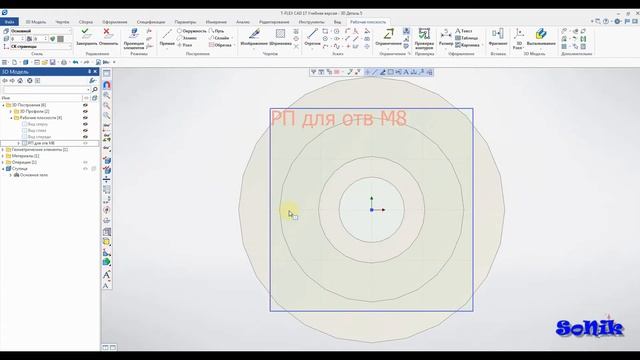Open the Фрагмент insert tool
This screenshot has width=640, height=360.
[498, 37]
